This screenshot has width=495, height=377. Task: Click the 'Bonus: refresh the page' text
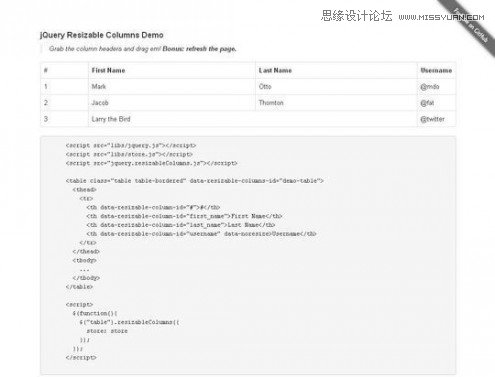(199, 49)
